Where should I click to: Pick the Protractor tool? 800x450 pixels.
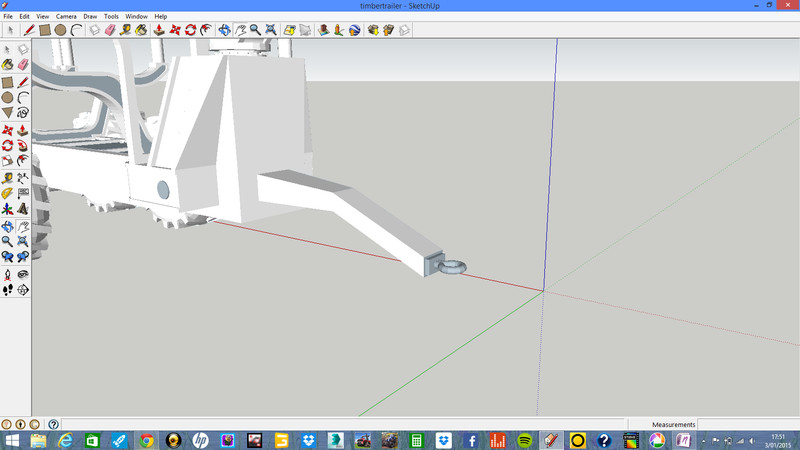(8, 193)
